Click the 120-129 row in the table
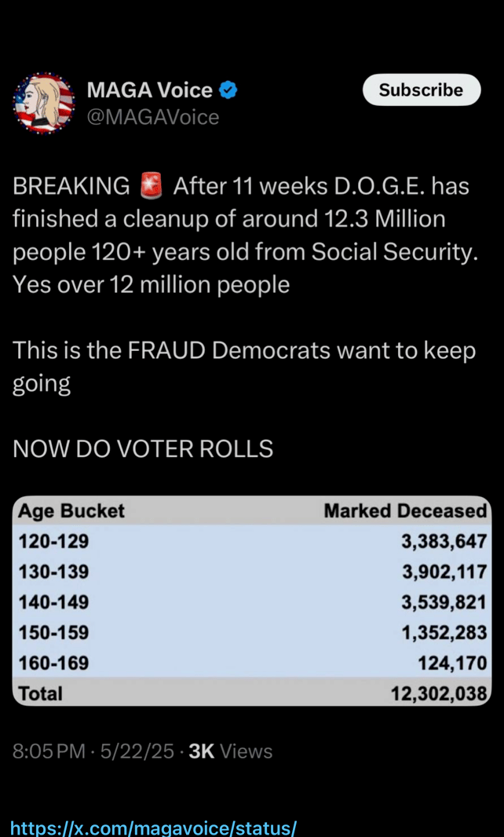The width and height of the screenshot is (504, 837). (251, 541)
